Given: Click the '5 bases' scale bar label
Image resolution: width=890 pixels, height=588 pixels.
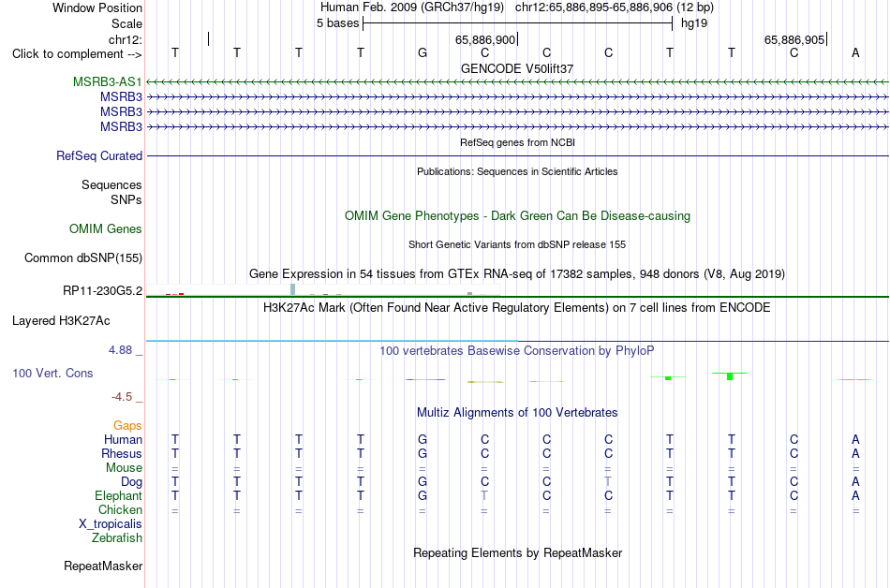Looking at the screenshot, I should (x=337, y=23).
